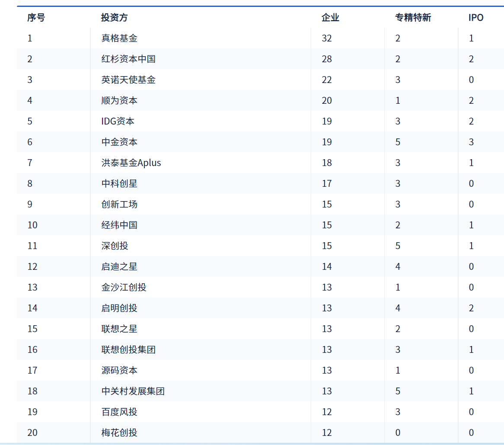Click 专精特新 value 5 in 深创投 row

click(398, 246)
